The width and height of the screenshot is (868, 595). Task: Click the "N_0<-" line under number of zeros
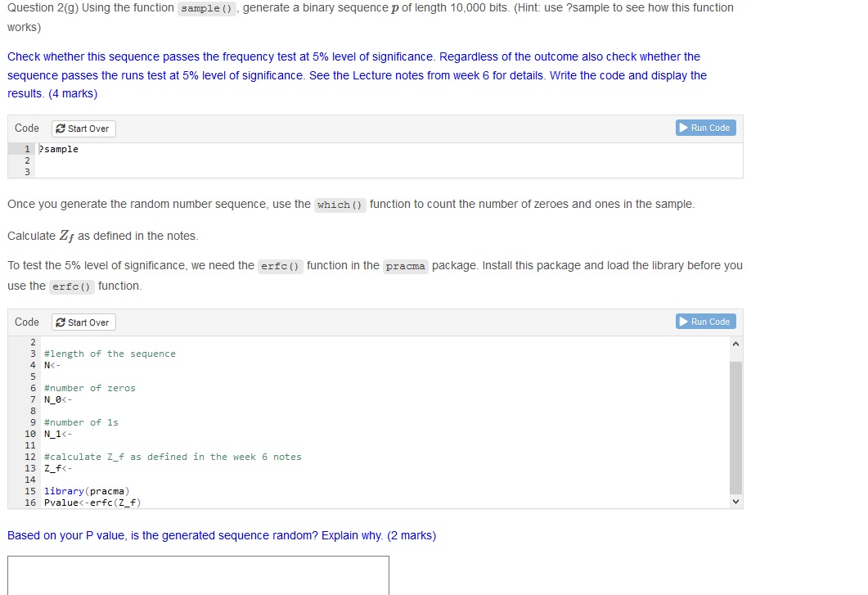point(56,399)
